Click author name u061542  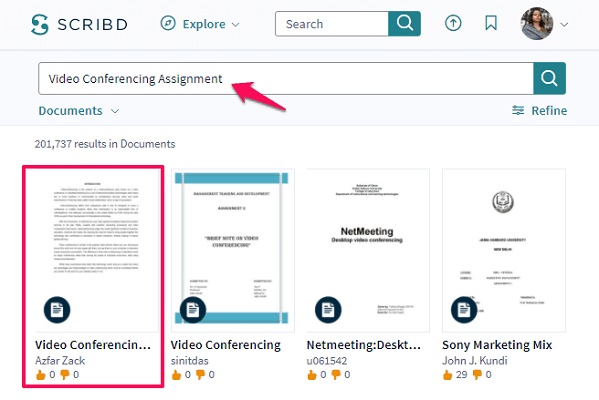(327, 360)
